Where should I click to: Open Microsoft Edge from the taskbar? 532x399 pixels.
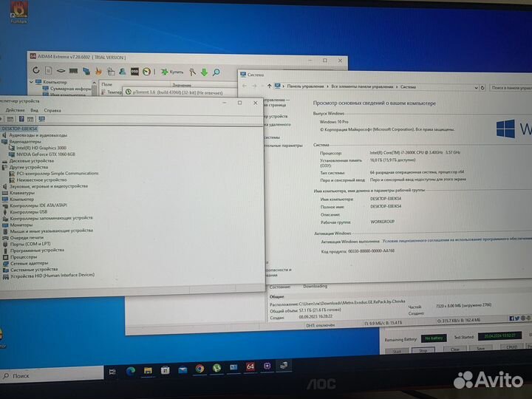(x=130, y=371)
